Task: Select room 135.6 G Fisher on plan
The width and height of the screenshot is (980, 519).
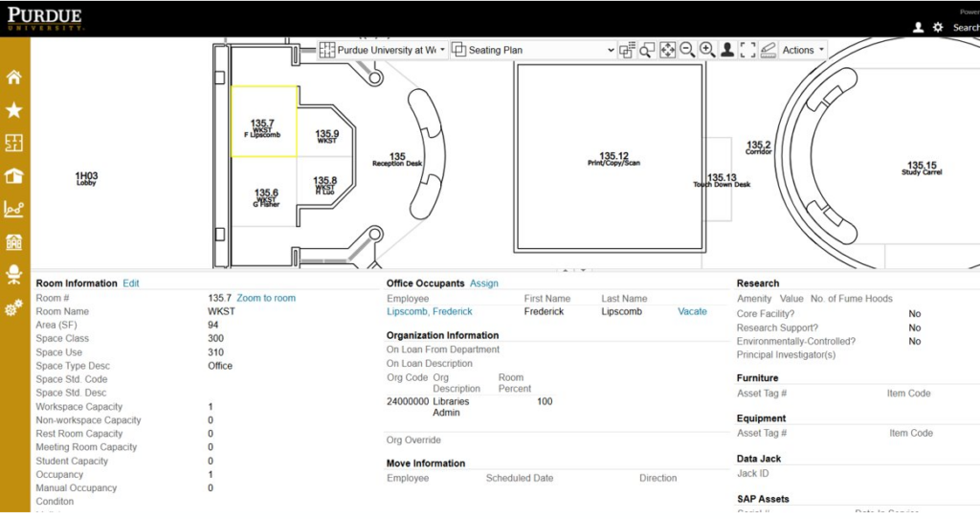Action: click(x=266, y=197)
